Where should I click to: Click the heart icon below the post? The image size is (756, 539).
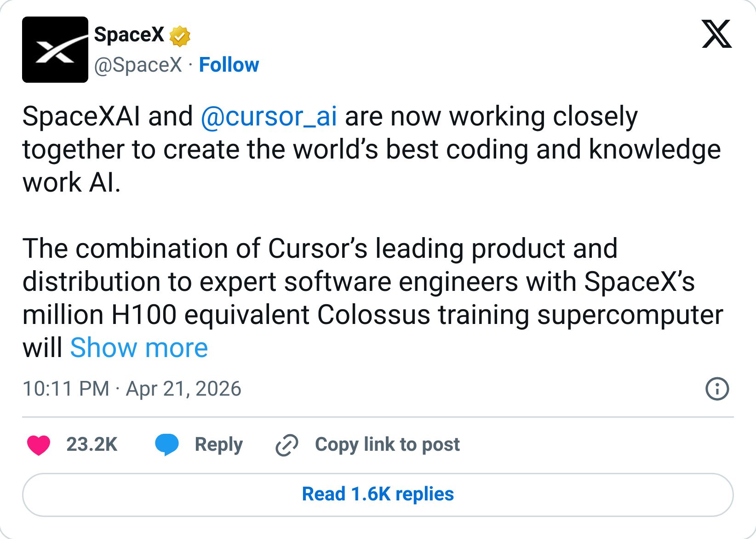click(39, 443)
